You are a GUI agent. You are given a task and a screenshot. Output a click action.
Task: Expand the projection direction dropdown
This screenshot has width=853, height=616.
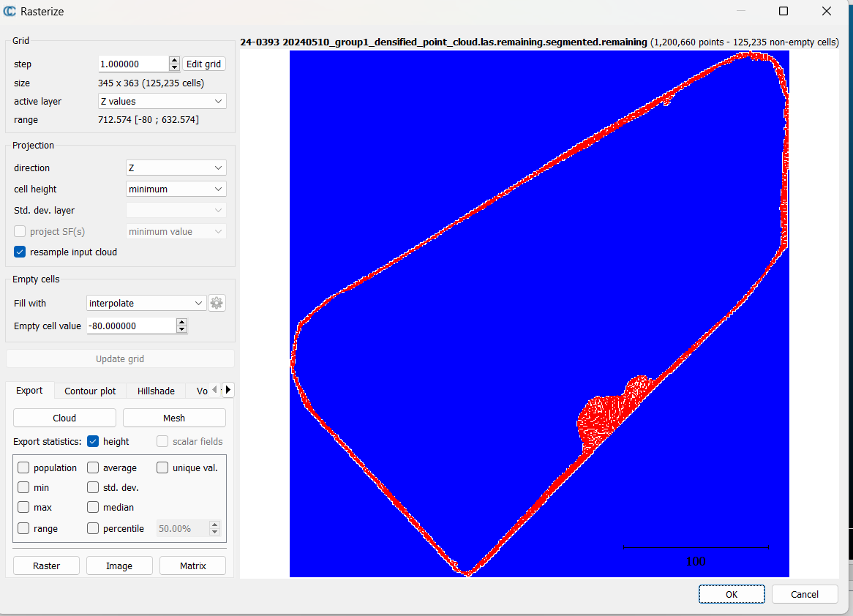coord(176,168)
